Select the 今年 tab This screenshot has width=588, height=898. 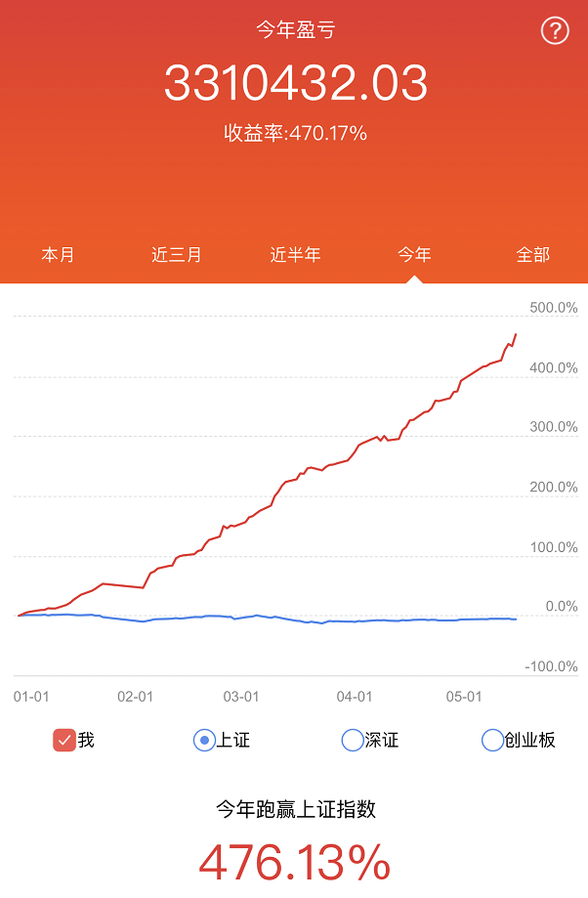click(413, 255)
